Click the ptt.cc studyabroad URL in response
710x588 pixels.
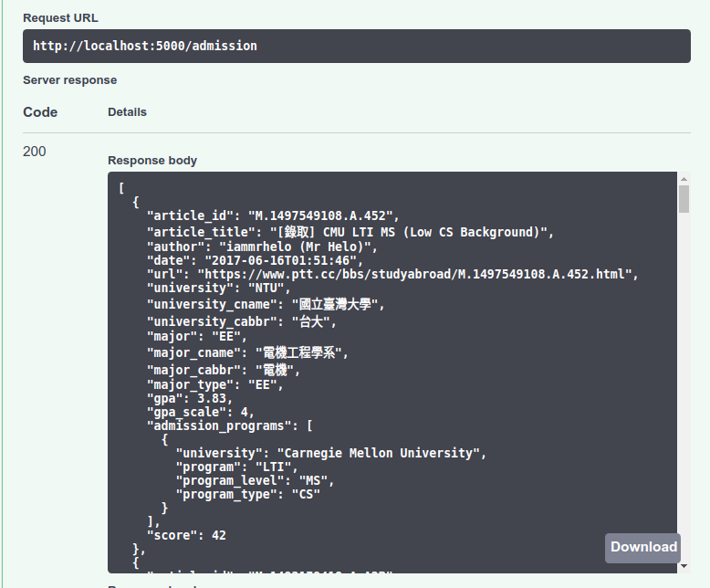click(x=414, y=274)
